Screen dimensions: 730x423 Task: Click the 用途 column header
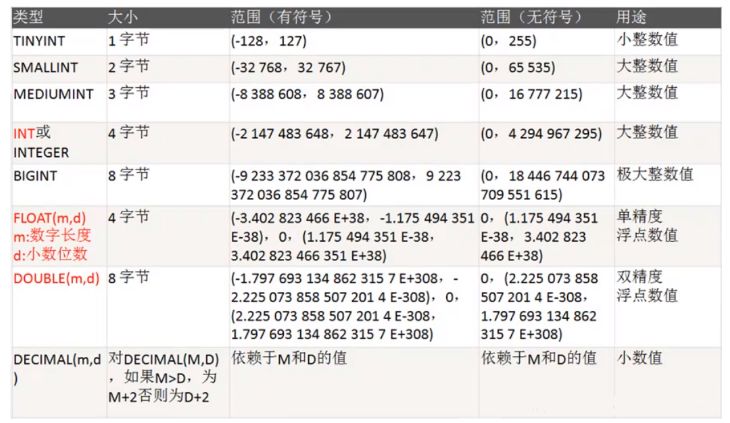pos(632,19)
